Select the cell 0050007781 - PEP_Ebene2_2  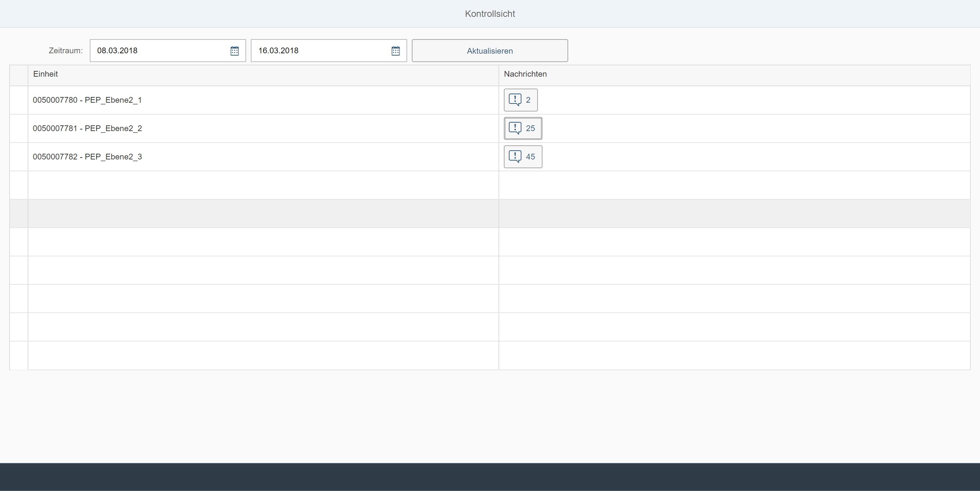[x=87, y=128]
